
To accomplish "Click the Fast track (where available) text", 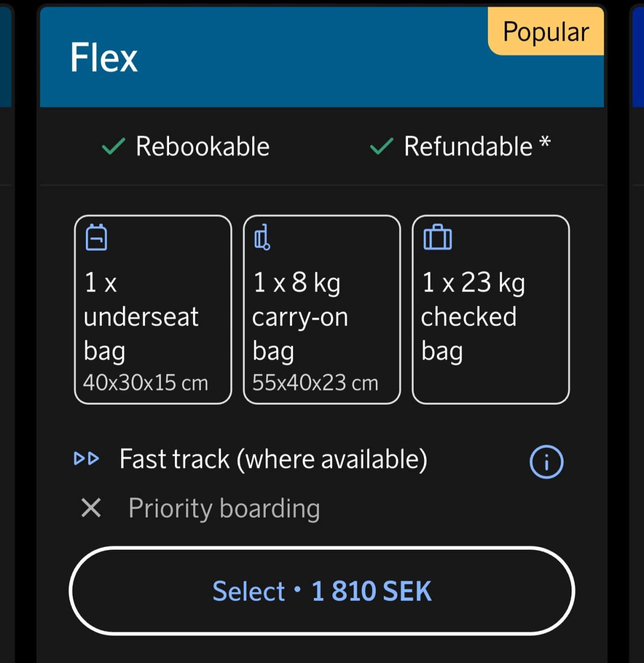I will tap(273, 459).
